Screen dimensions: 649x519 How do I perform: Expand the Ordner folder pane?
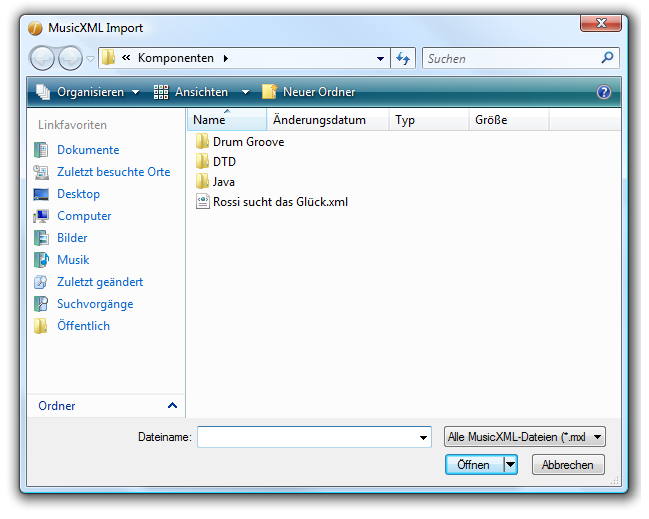click(x=172, y=406)
